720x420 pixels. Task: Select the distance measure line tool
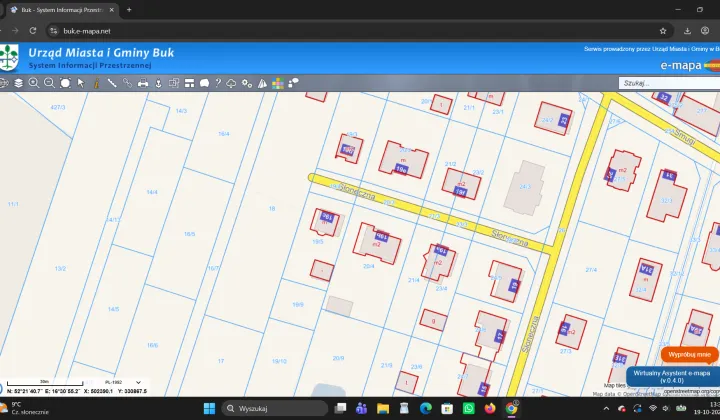click(112, 83)
